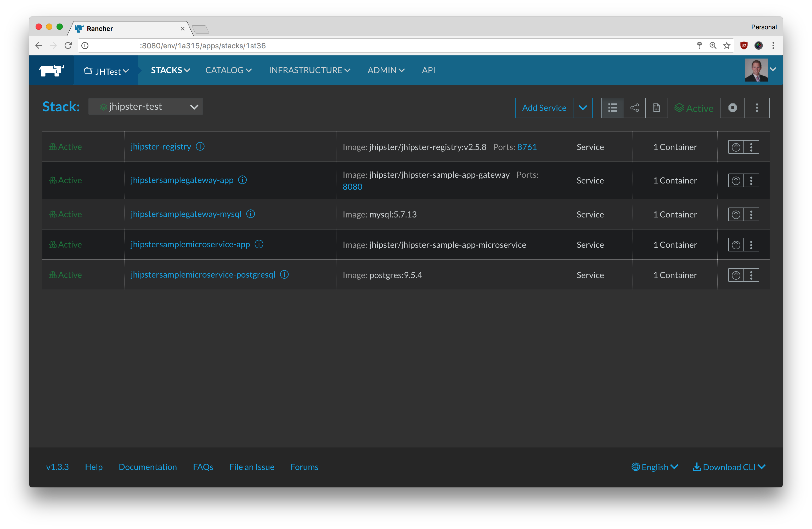This screenshot has width=812, height=529.
Task: Stop the jhipster-test stack
Action: pyautogui.click(x=732, y=108)
